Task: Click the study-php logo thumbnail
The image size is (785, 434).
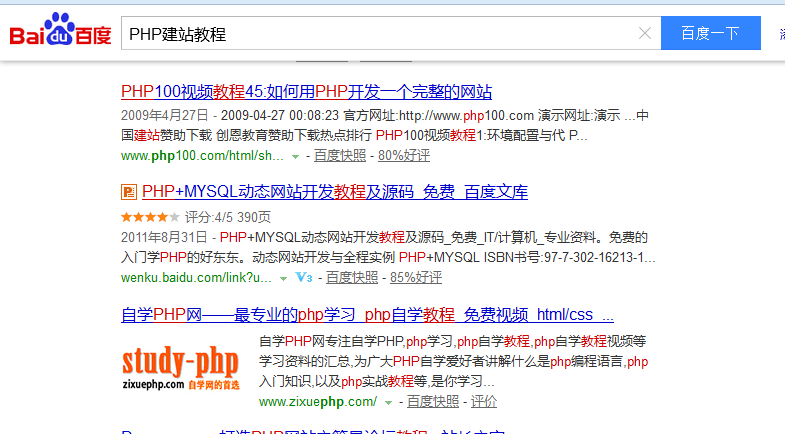Action: [x=181, y=367]
